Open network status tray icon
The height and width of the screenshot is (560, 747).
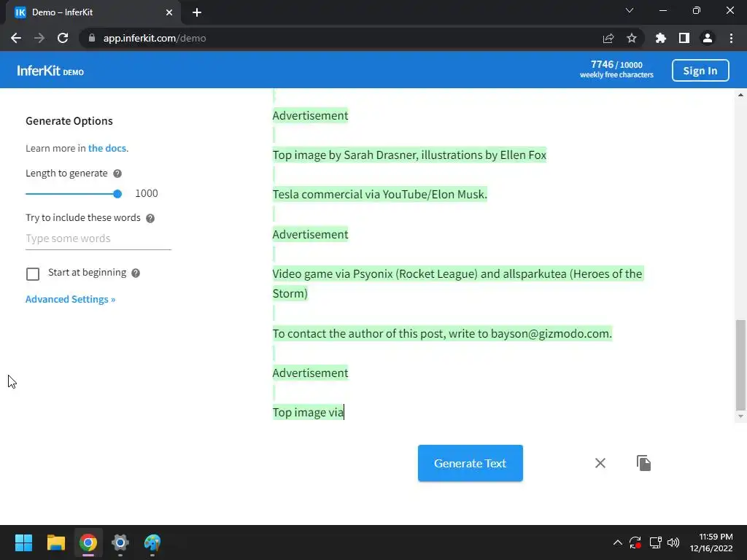[655, 542]
